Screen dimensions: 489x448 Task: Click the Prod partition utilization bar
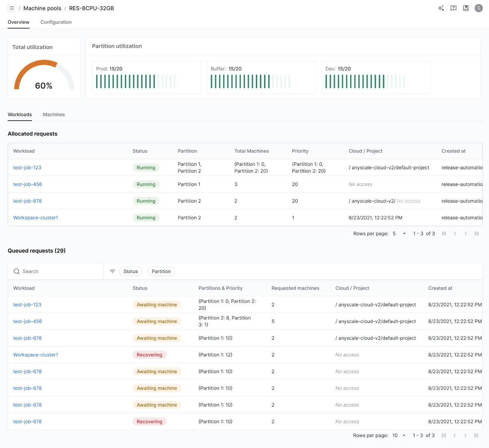(x=136, y=81)
